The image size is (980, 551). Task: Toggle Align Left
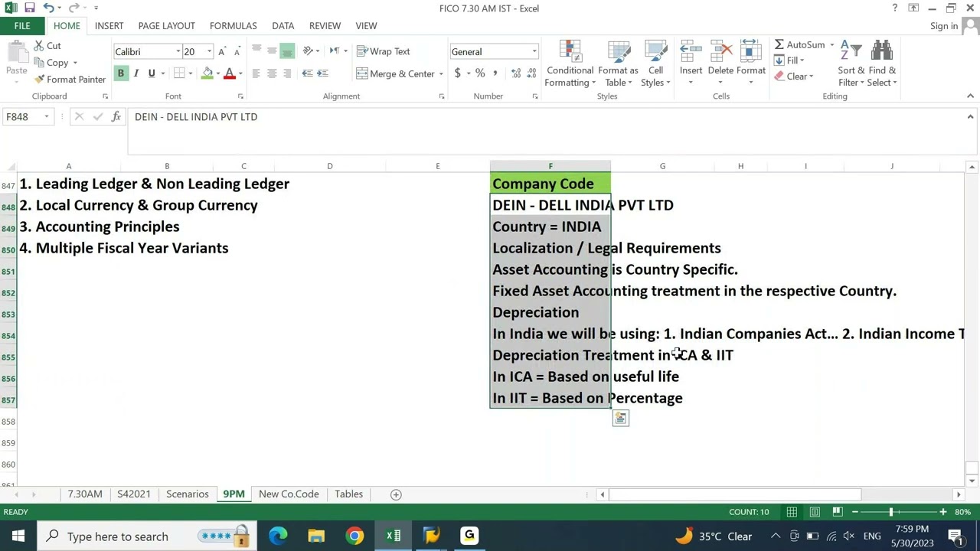256,73
